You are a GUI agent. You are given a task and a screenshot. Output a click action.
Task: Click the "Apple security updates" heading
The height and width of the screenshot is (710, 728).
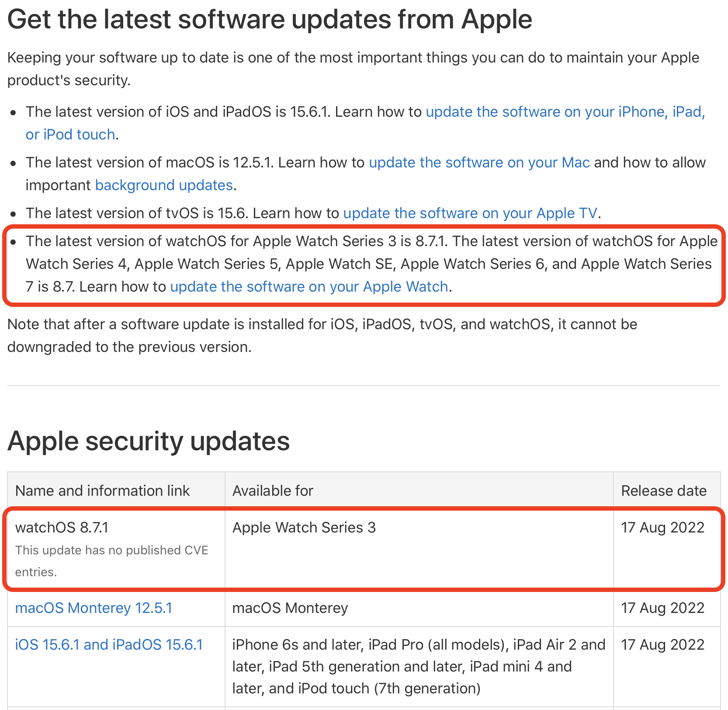pos(149,441)
